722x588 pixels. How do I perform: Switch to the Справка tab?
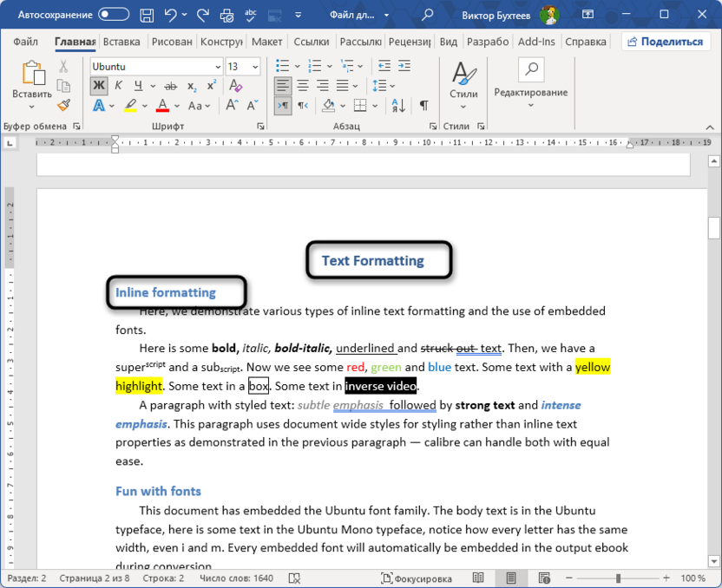pos(586,42)
